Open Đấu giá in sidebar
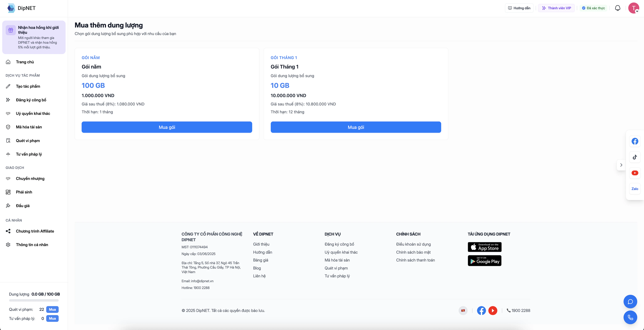 34,206
